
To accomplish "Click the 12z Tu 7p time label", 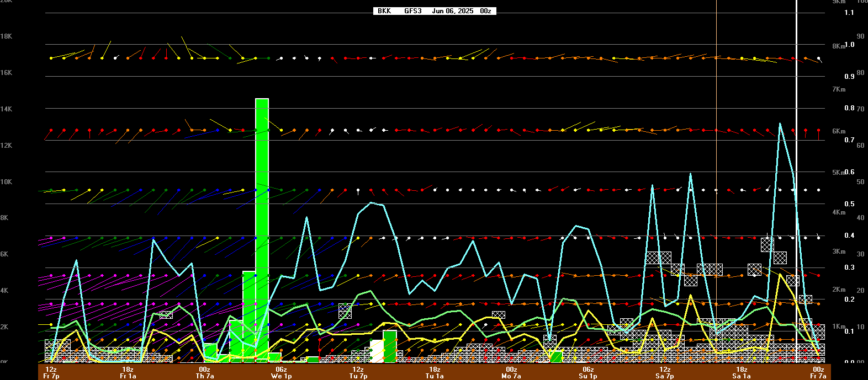I will click(358, 373).
